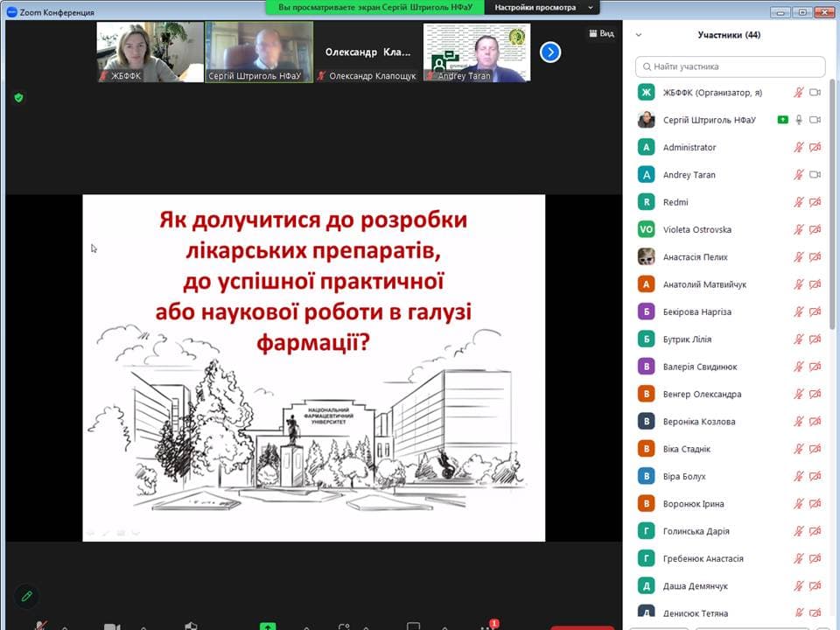Click the Вид view button

click(x=602, y=33)
